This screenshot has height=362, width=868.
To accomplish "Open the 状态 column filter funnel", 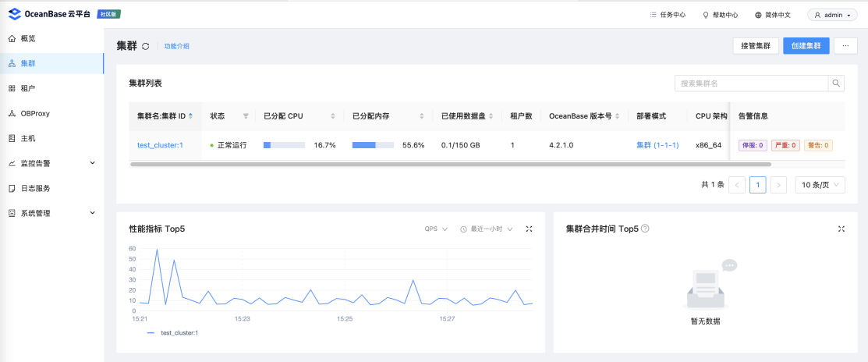I will point(246,116).
